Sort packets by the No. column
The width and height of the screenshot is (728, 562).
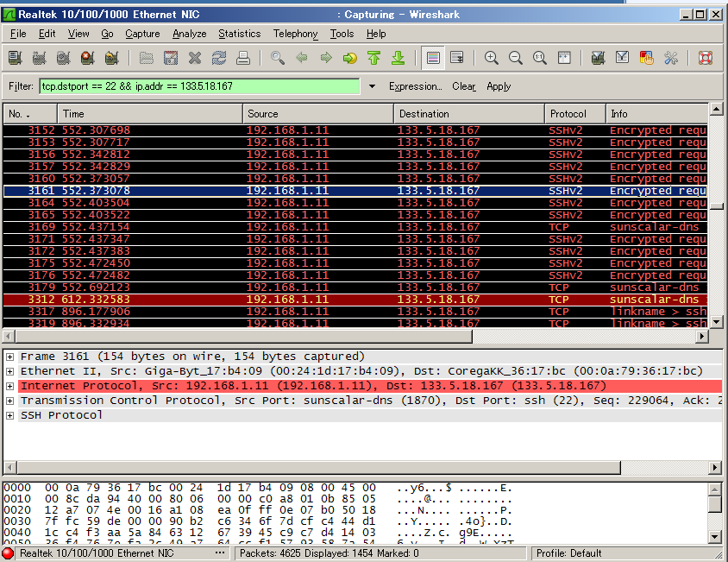pyautogui.click(x=30, y=114)
